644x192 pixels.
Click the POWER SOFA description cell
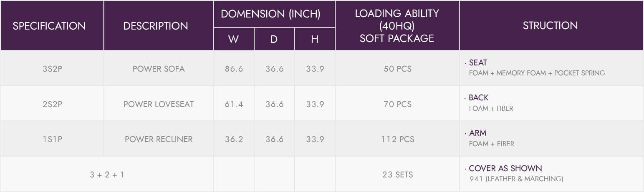tap(159, 69)
